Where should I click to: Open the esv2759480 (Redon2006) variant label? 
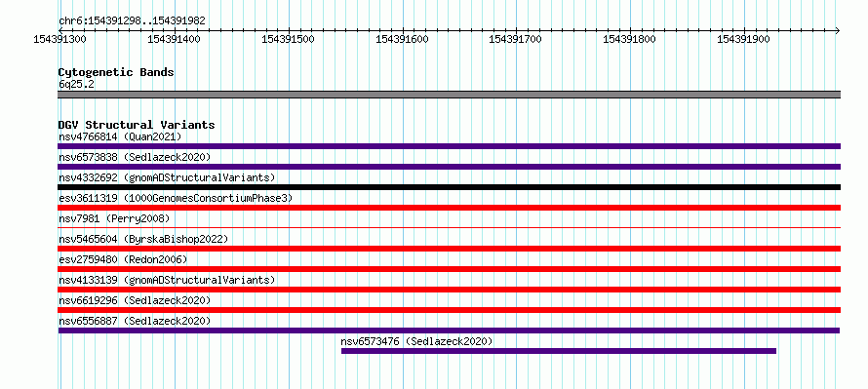(x=123, y=259)
